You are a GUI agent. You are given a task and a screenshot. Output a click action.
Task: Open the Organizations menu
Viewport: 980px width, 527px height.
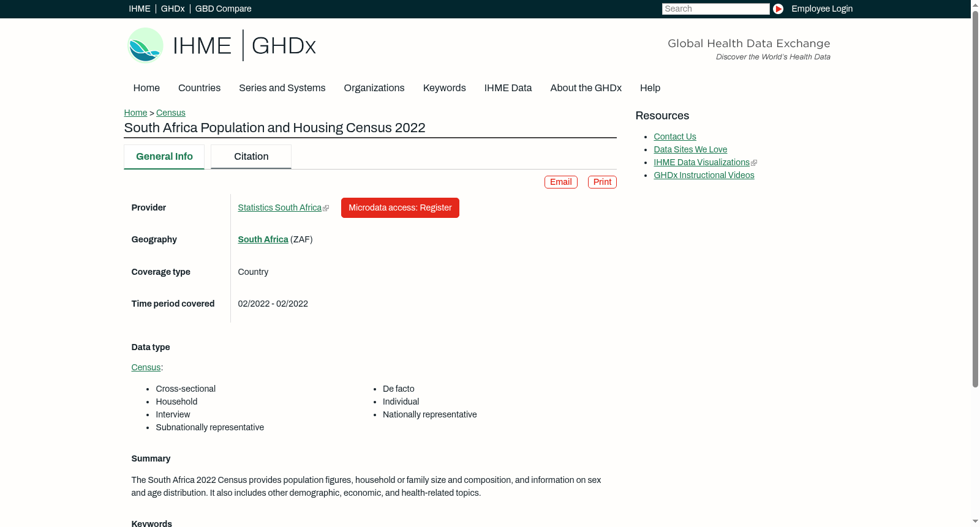(x=374, y=88)
